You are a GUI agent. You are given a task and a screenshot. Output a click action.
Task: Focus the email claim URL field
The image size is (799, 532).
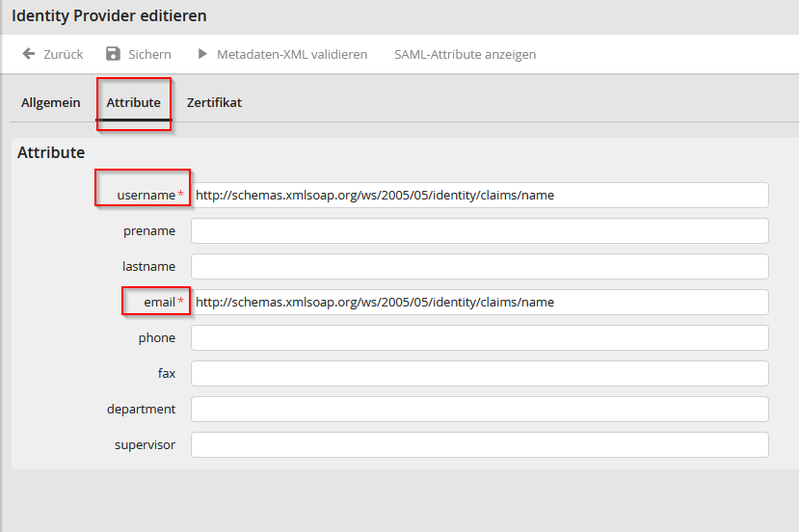point(480,303)
